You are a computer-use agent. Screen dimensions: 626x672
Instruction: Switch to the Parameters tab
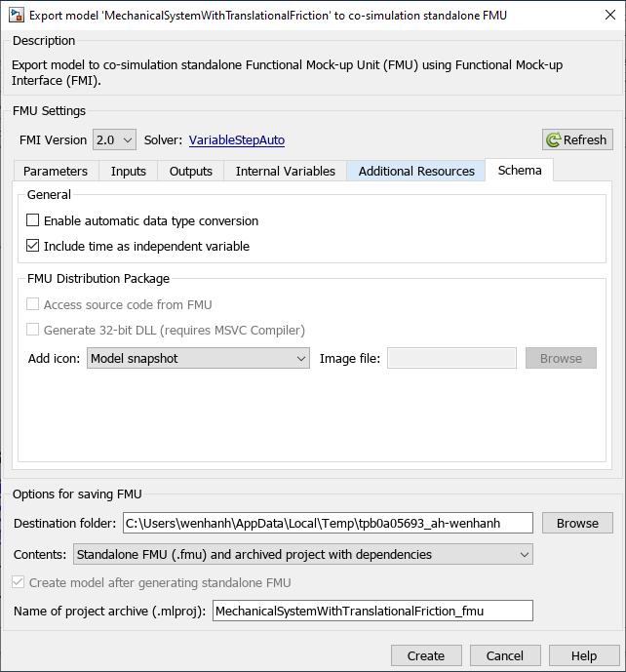56,171
